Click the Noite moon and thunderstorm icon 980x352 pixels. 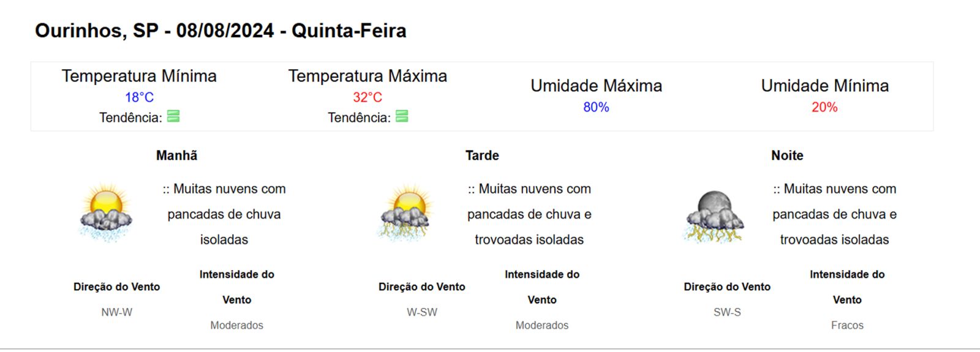point(714,216)
